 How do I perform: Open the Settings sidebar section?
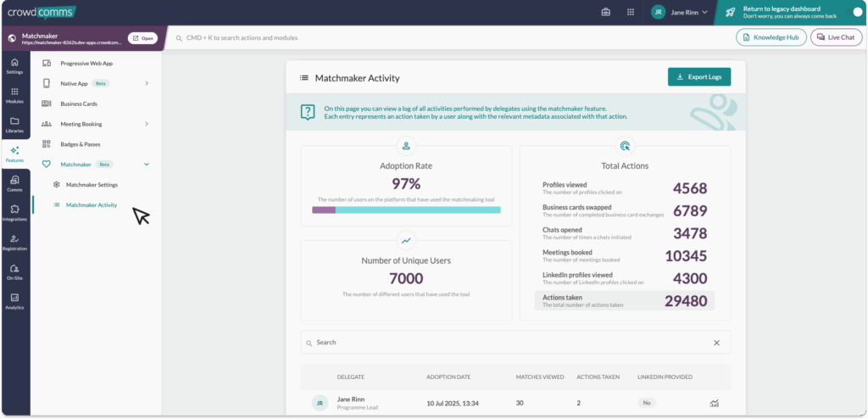[14, 66]
